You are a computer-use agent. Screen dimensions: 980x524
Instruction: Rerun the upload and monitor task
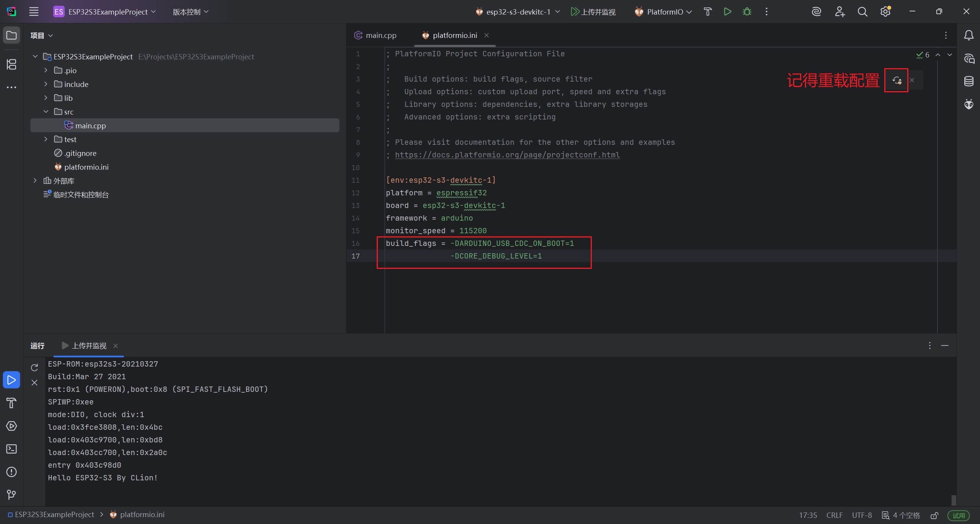pos(34,368)
